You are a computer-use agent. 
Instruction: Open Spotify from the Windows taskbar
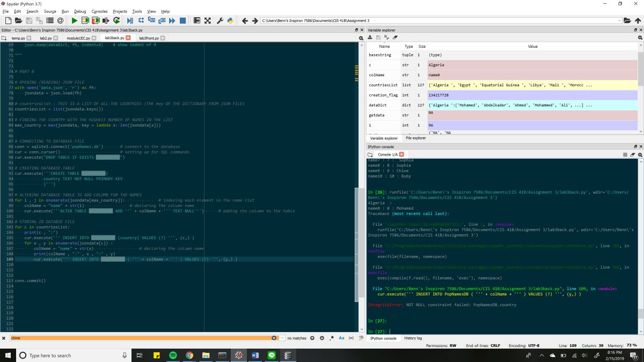[x=173, y=355]
